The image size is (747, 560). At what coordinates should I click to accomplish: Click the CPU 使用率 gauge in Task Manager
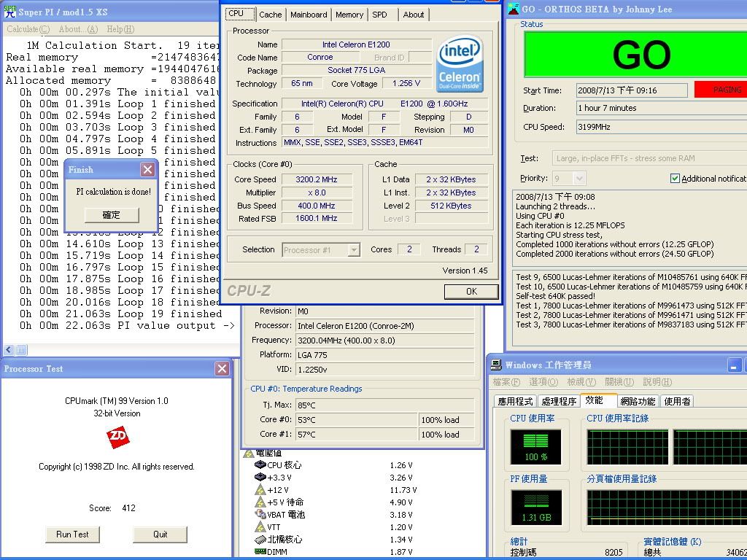click(536, 447)
